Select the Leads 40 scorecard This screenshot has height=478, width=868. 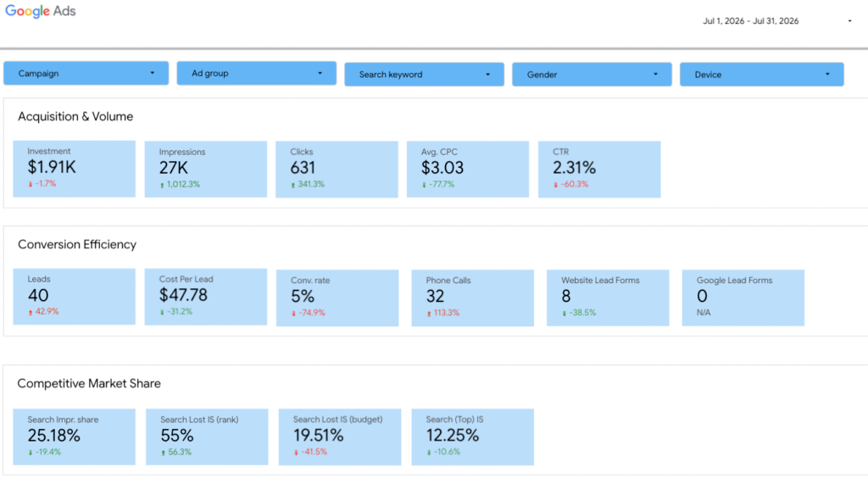click(75, 297)
